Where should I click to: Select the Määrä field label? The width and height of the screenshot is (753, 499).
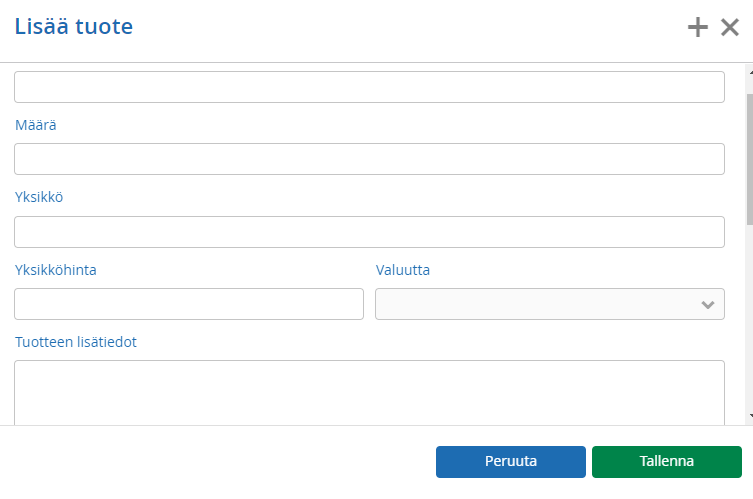pos(36,125)
